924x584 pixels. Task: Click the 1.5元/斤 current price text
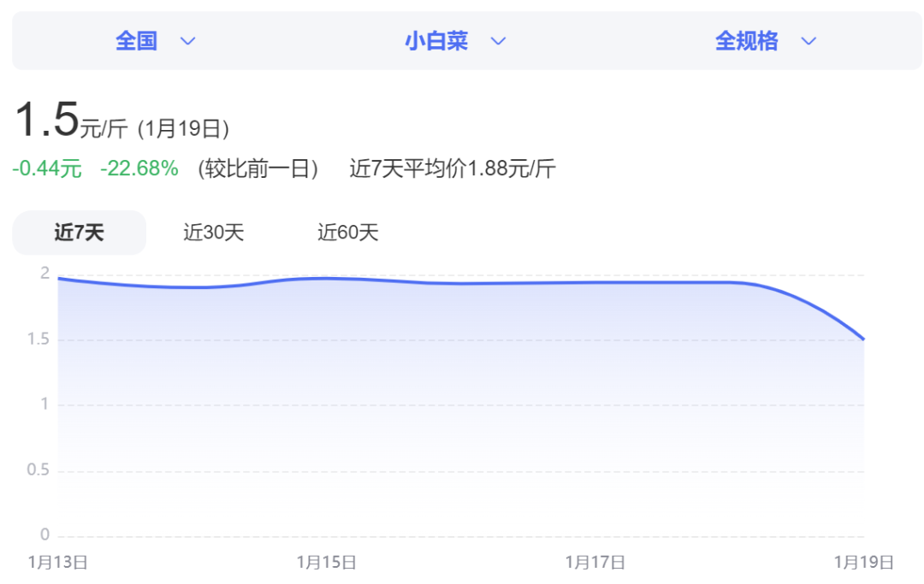click(x=71, y=121)
